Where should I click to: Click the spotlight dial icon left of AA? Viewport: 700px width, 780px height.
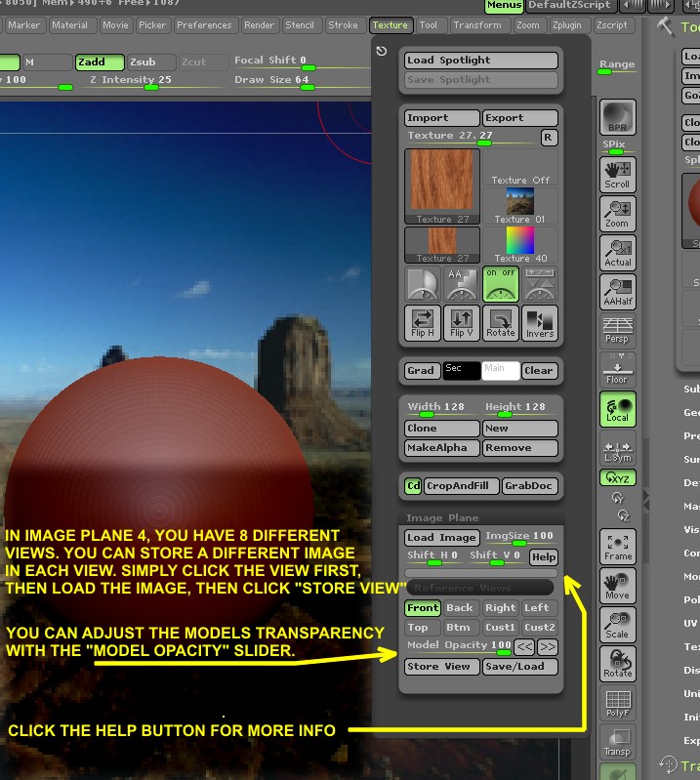coord(423,284)
